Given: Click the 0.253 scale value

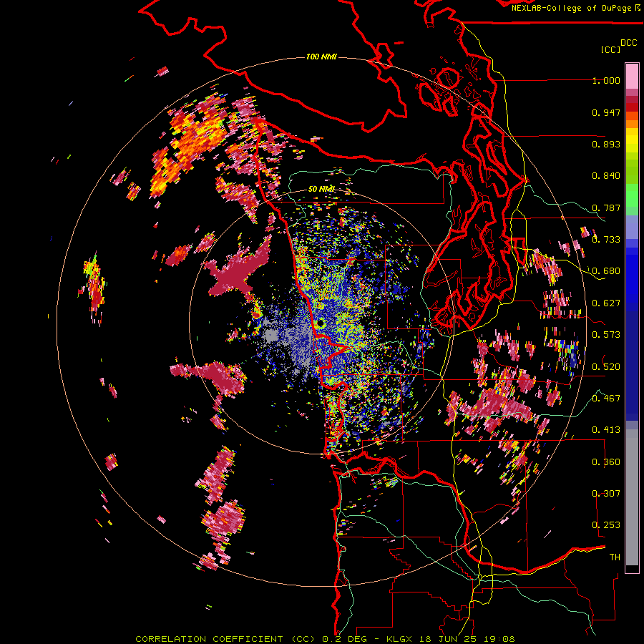Looking at the screenshot, I should pyautogui.click(x=606, y=525).
